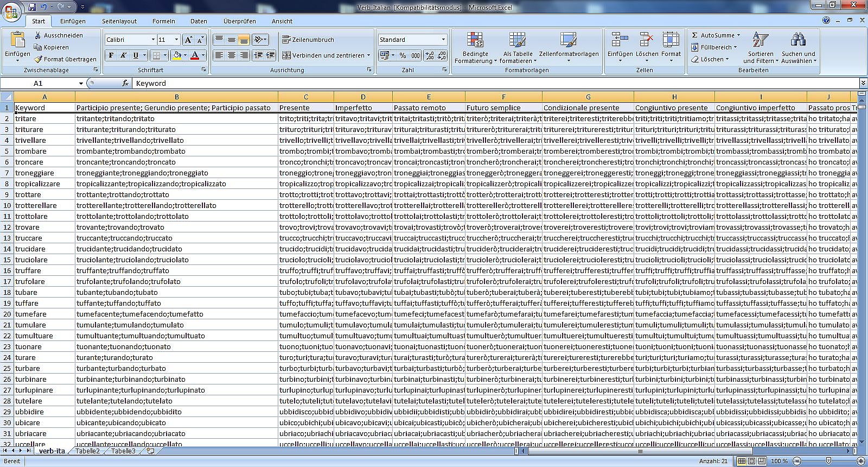Click the Format übertragen paintbrush icon

38,59
